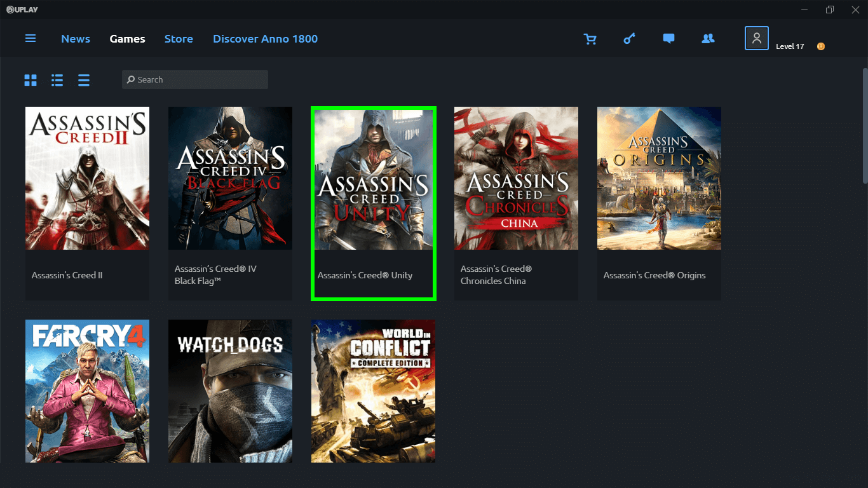The height and width of the screenshot is (488, 868).
Task: Click the game search field
Action: coord(195,79)
